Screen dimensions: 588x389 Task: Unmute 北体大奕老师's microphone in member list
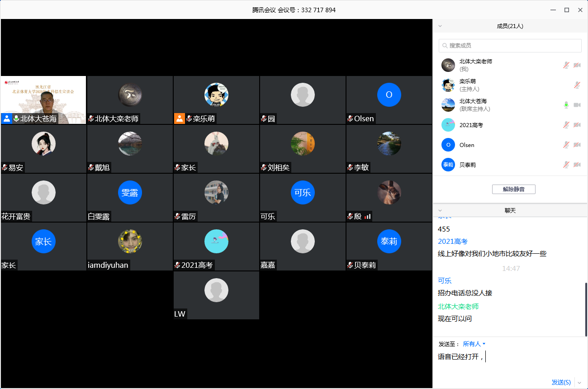[566, 65]
